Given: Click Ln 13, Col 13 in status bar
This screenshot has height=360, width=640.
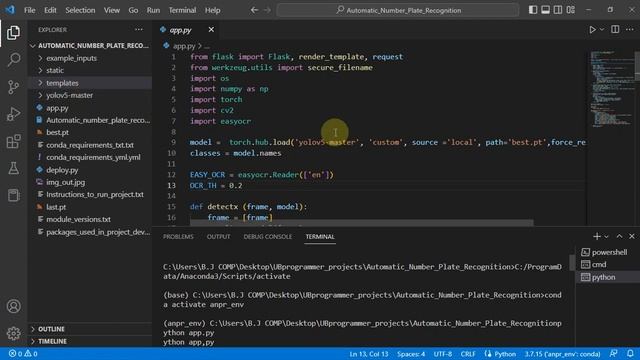Looking at the screenshot, I should tap(369, 354).
